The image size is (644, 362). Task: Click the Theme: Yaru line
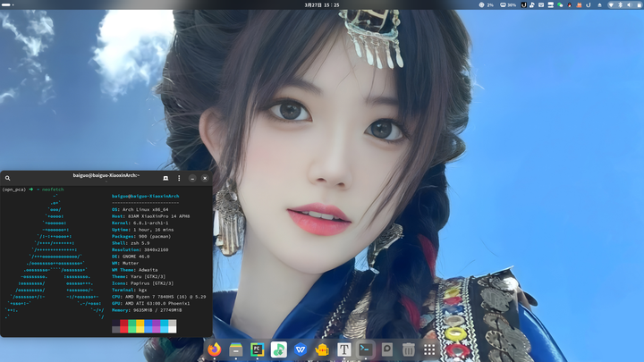[x=139, y=276]
